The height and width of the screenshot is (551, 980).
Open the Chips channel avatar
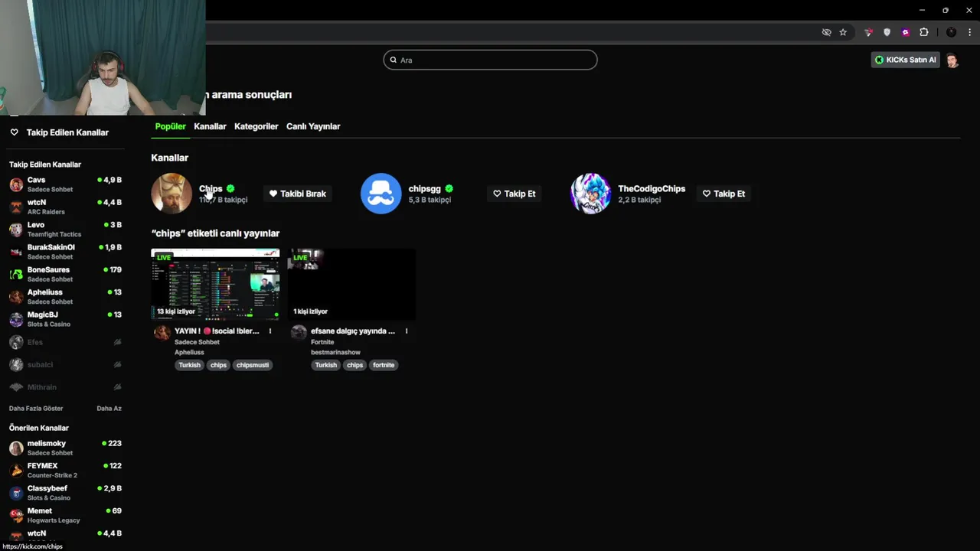pos(171,194)
